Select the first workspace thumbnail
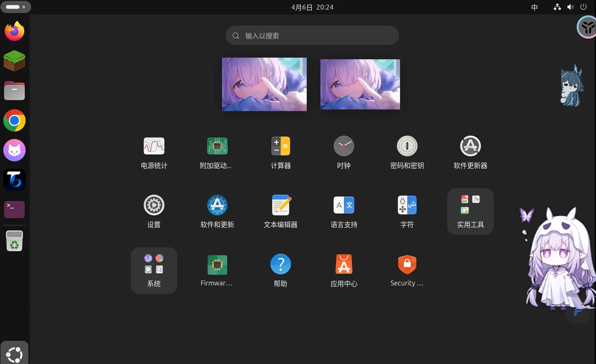This screenshot has height=364, width=596. click(x=264, y=84)
